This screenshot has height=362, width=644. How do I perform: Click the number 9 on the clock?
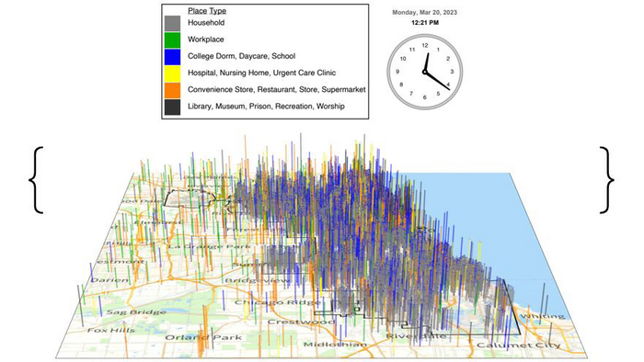397,72
